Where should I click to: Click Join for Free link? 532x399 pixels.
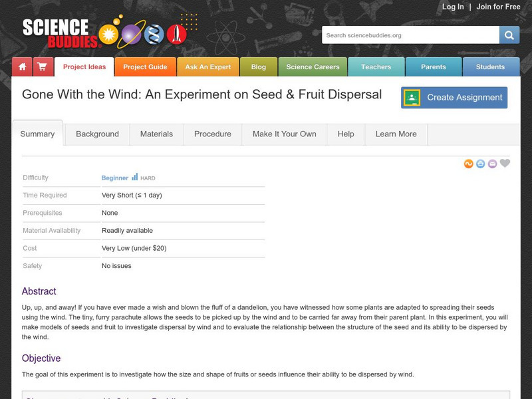point(498,7)
